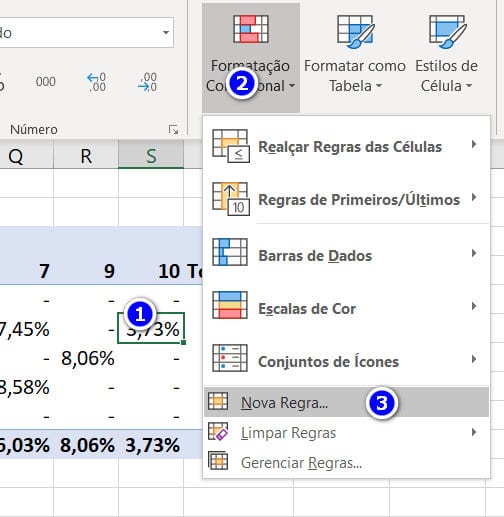Screen dimensions: 504x517
Task: Expand arrow beside Limpar Regras
Action: (x=474, y=432)
